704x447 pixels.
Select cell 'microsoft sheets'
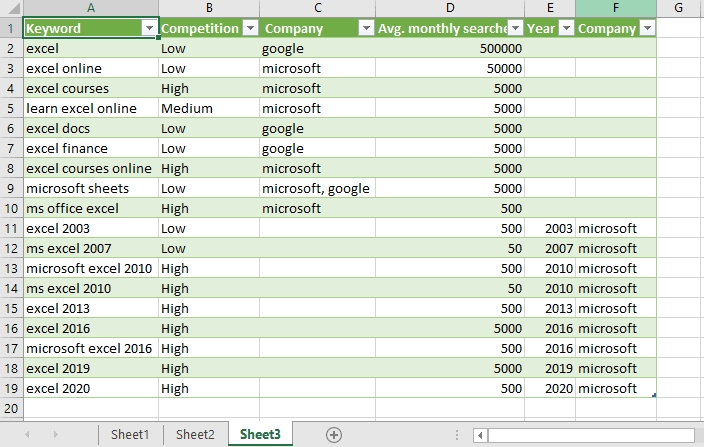(91, 188)
